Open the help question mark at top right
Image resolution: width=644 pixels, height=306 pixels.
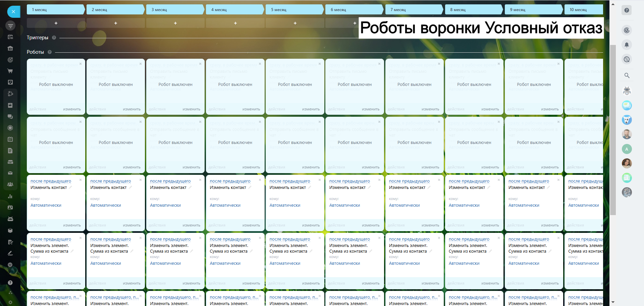pyautogui.click(x=627, y=10)
